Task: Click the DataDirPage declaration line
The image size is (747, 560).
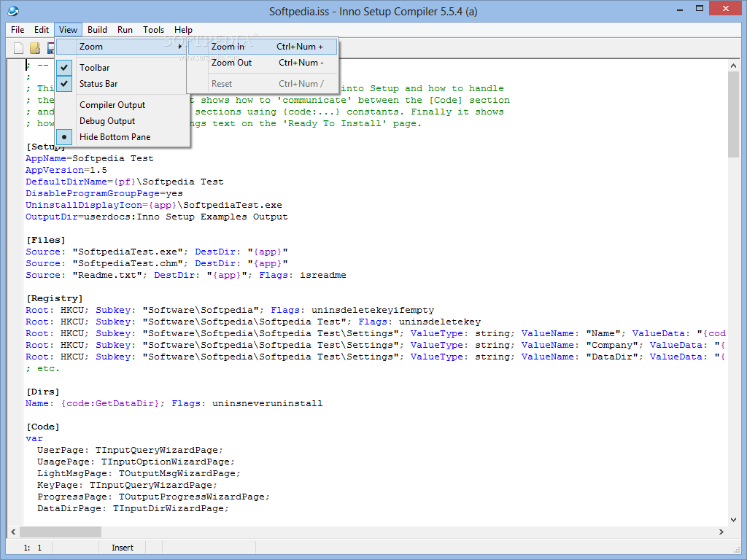Action: (133, 508)
